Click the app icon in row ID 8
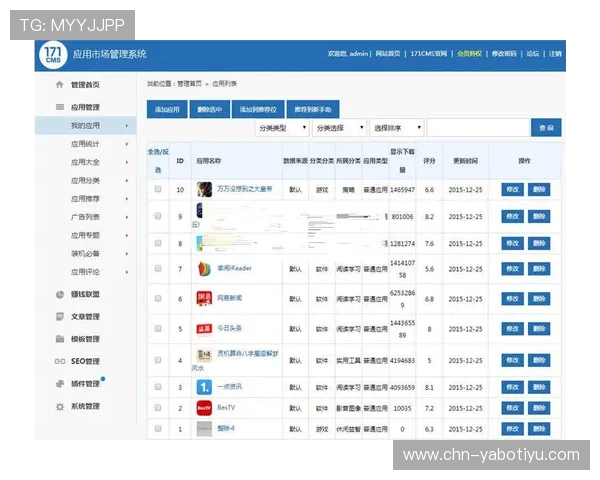This screenshot has height=480, width=600. pos(199,243)
